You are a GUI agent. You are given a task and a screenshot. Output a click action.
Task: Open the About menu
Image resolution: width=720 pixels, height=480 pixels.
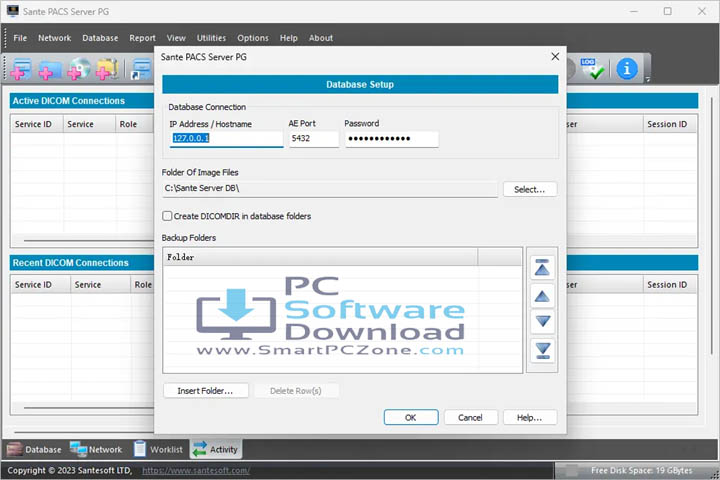click(x=321, y=38)
